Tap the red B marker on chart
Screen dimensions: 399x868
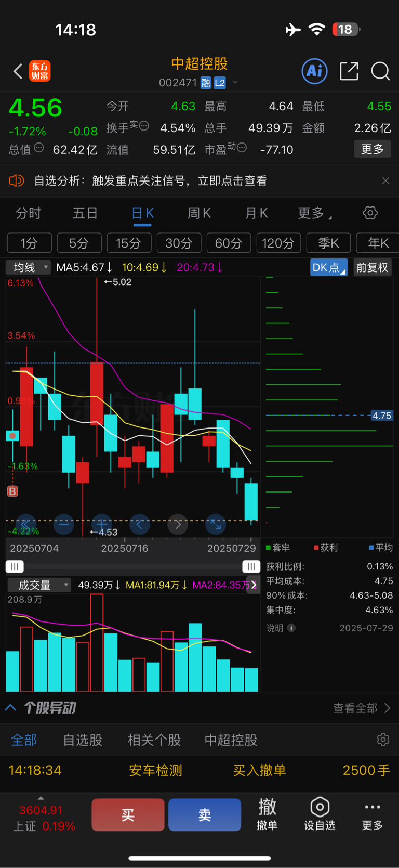pos(12,491)
